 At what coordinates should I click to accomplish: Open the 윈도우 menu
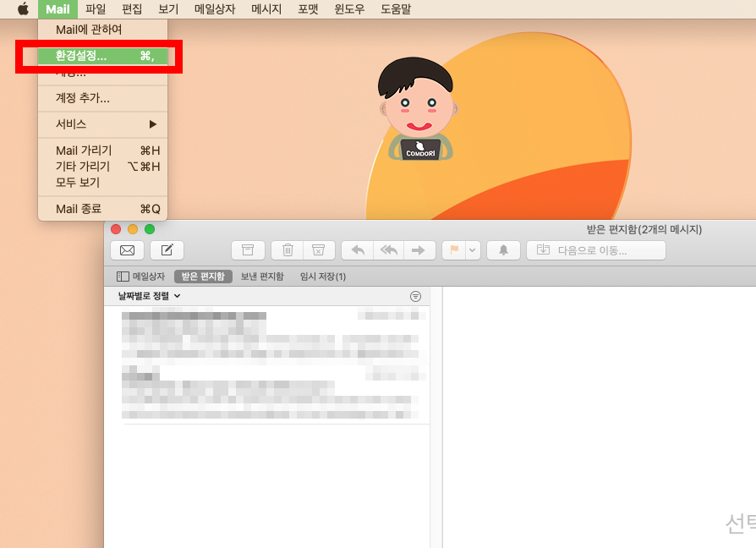(x=349, y=9)
